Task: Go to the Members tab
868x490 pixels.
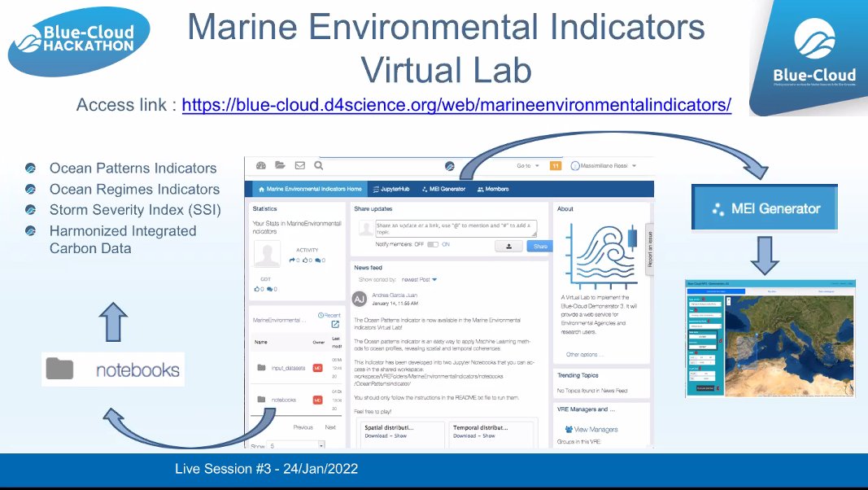Action: [493, 189]
